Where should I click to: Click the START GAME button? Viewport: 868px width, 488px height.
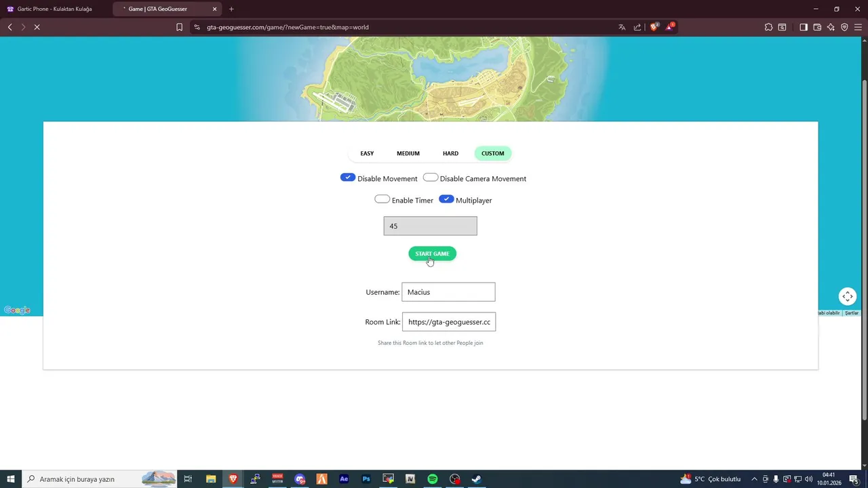pyautogui.click(x=432, y=253)
